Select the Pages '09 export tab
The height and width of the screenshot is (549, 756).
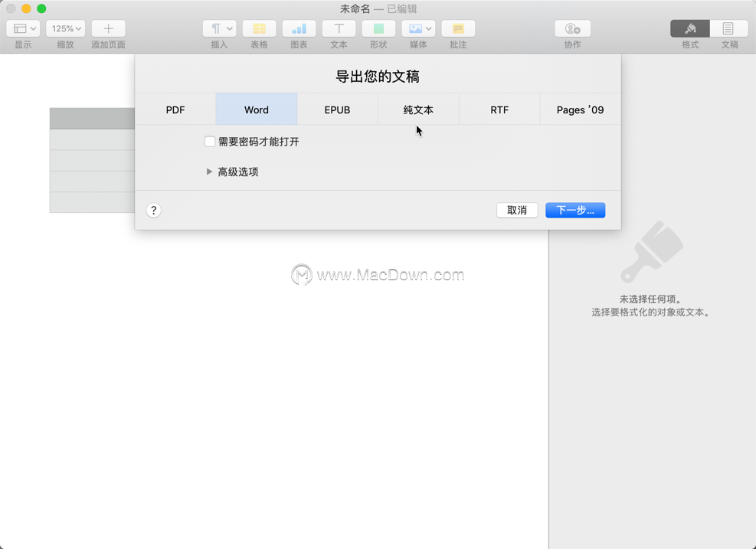581,109
